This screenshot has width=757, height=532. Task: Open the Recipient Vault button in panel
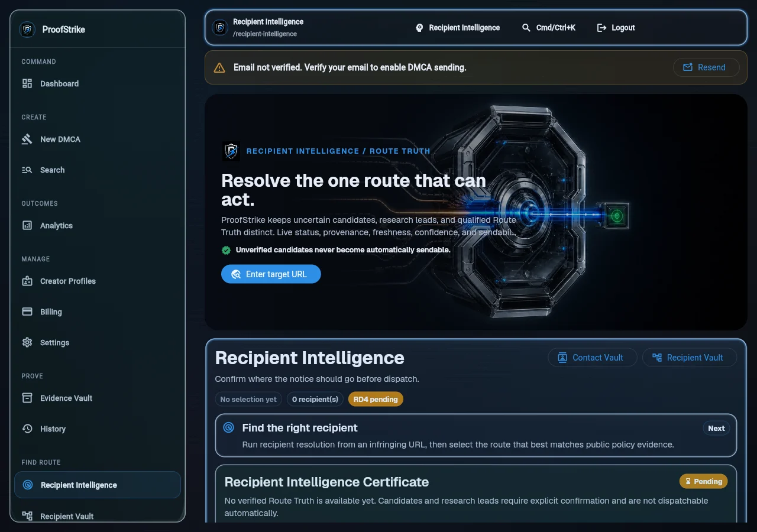690,358
